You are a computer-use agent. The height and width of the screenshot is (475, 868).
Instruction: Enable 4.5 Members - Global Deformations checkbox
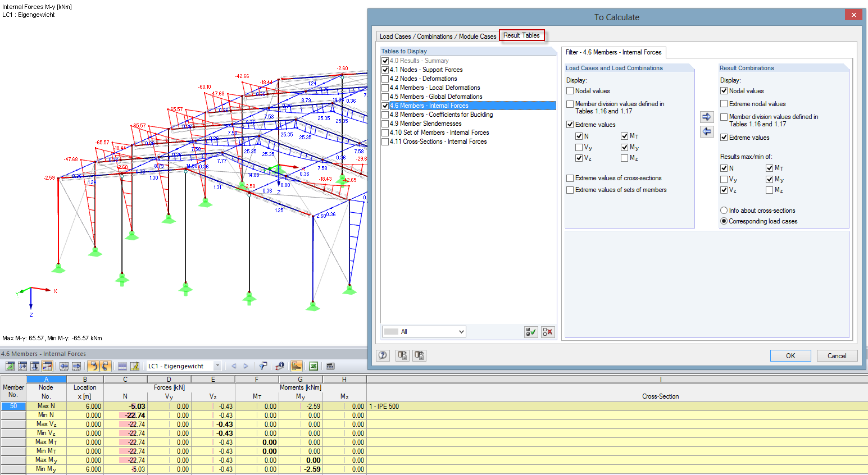385,97
